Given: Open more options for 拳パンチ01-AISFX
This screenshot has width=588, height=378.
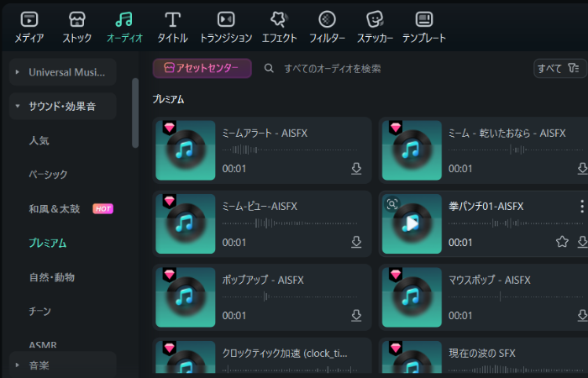Looking at the screenshot, I should point(581,207).
